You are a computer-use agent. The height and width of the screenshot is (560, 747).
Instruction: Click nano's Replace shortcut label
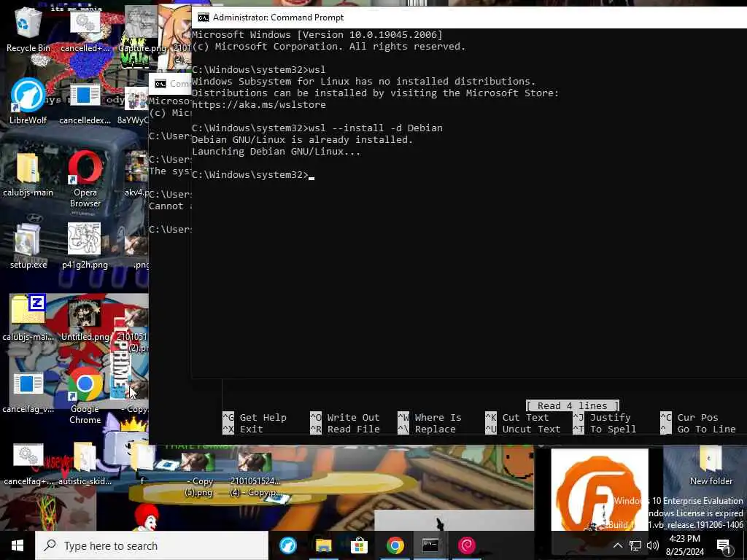coord(436,429)
